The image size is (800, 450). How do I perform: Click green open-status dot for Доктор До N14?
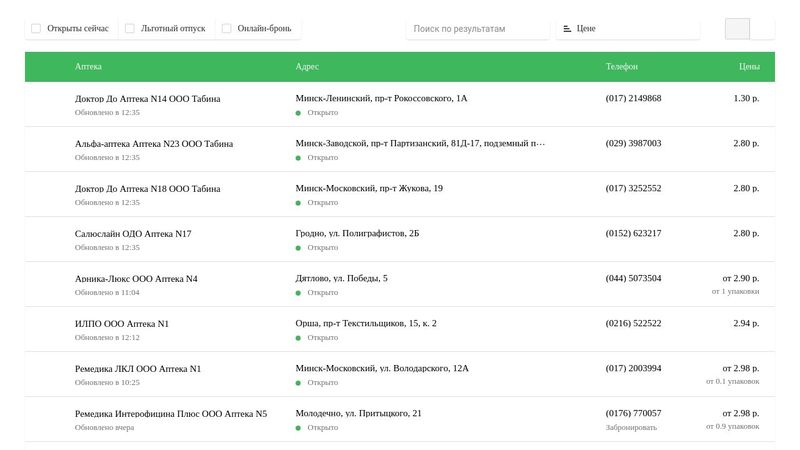pyautogui.click(x=298, y=113)
